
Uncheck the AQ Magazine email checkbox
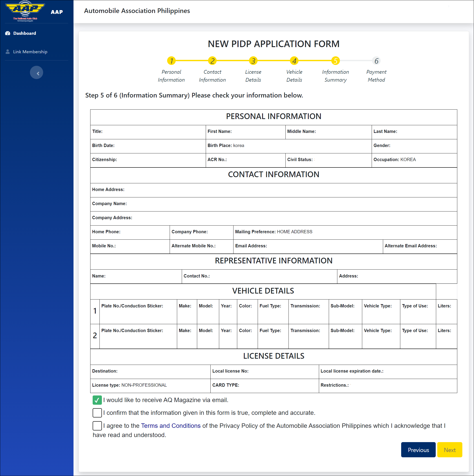point(97,400)
